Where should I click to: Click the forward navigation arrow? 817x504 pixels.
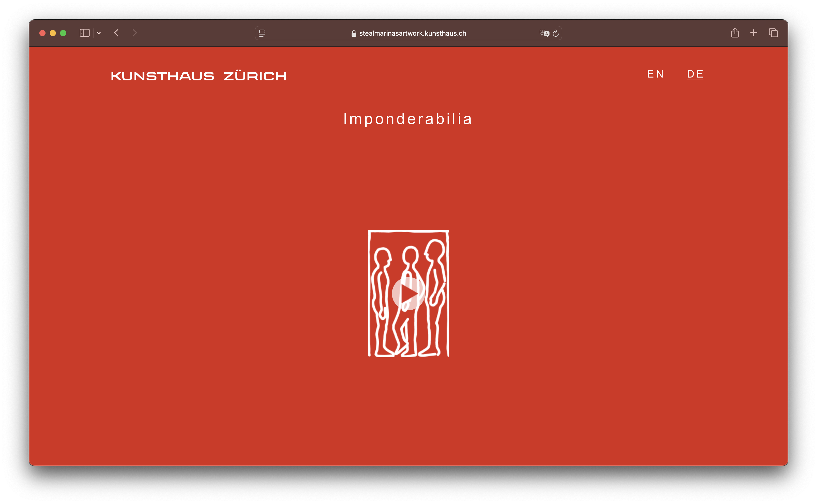(x=135, y=33)
